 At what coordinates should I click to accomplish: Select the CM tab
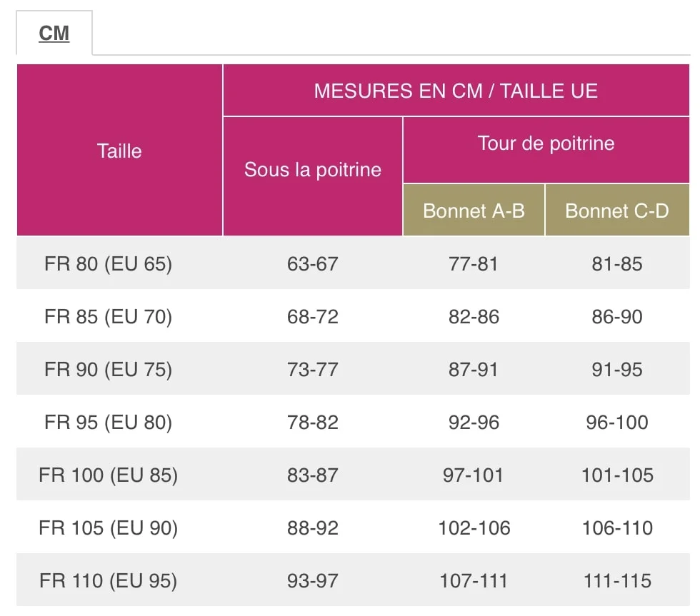[54, 33]
